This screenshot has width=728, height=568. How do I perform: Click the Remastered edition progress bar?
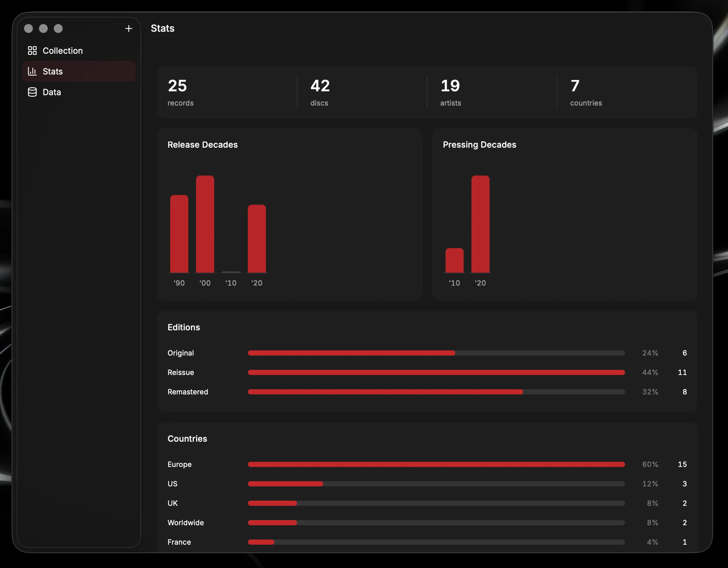(436, 392)
